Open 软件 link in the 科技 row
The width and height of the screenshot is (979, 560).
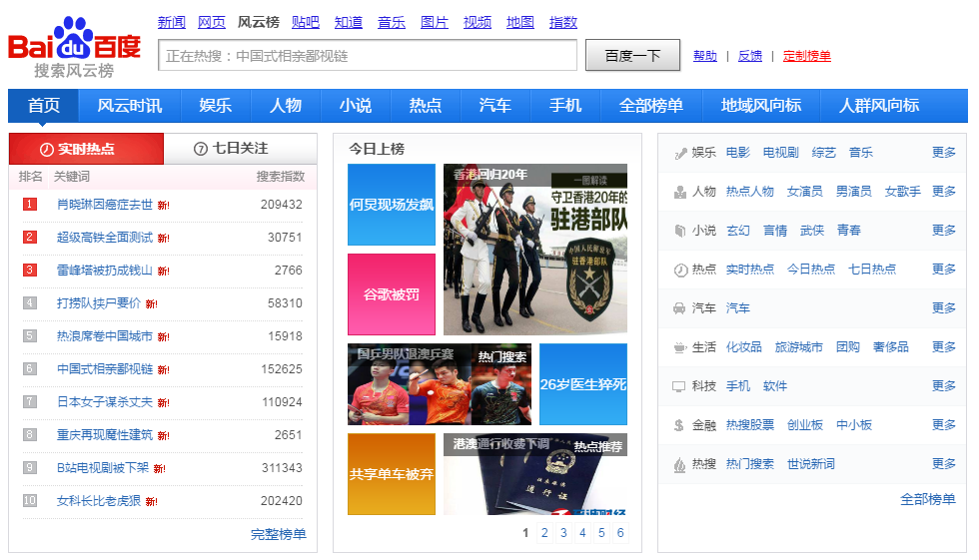pos(774,386)
